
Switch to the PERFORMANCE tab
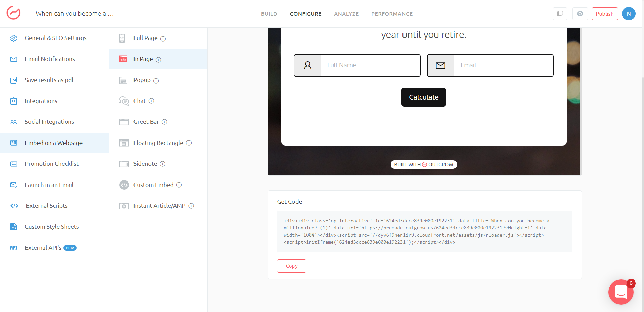click(392, 14)
